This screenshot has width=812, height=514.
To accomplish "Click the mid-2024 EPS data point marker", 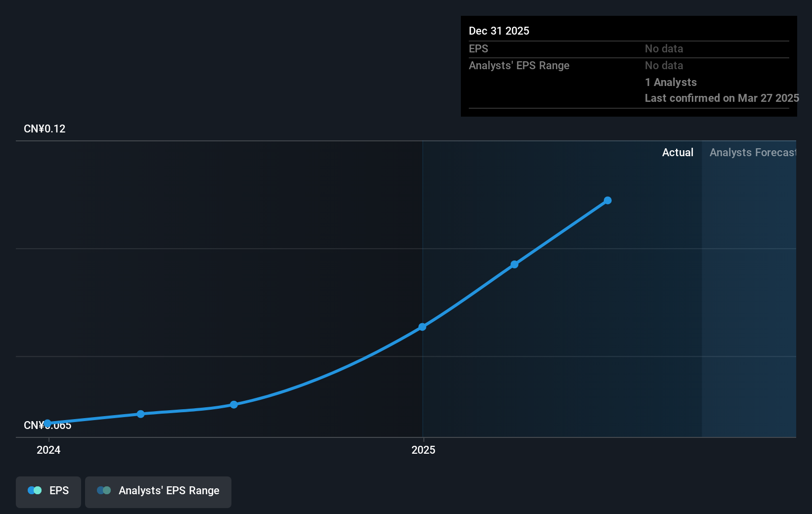I will pyautogui.click(x=233, y=405).
